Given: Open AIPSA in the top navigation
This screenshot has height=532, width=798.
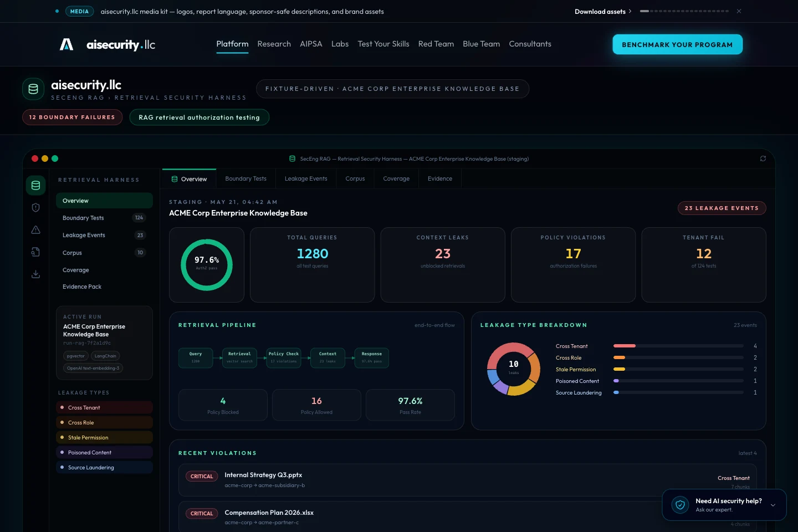Looking at the screenshot, I should 311,44.
